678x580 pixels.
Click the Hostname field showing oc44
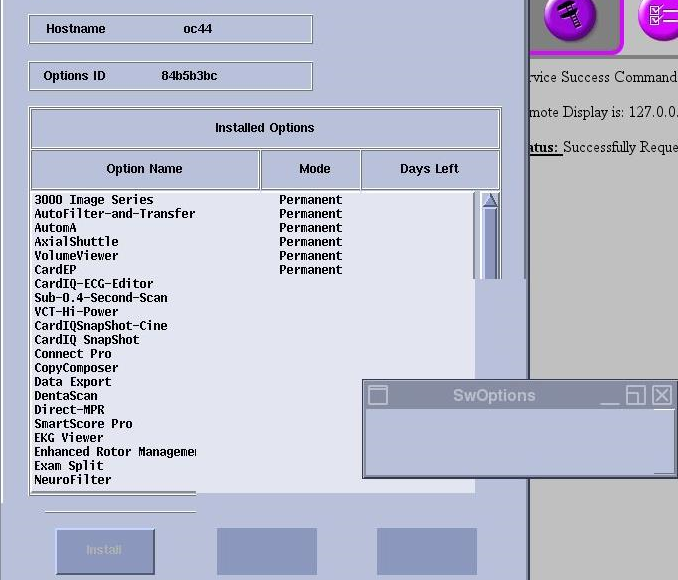coord(197,29)
